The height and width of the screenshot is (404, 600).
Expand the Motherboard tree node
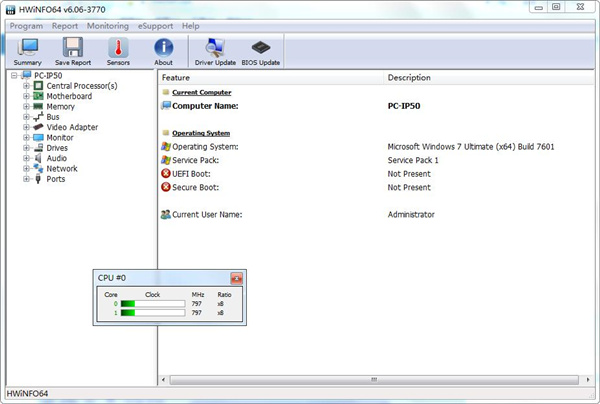(26, 96)
